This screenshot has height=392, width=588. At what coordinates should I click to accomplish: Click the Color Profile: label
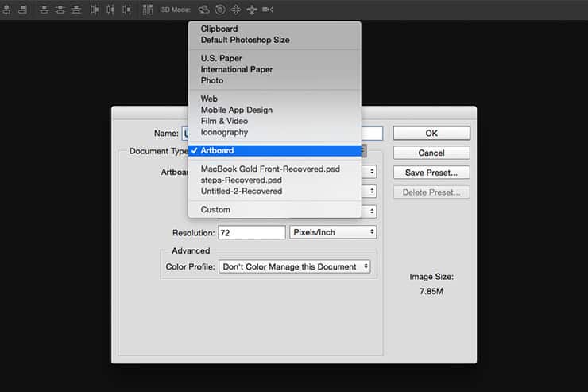coord(190,266)
